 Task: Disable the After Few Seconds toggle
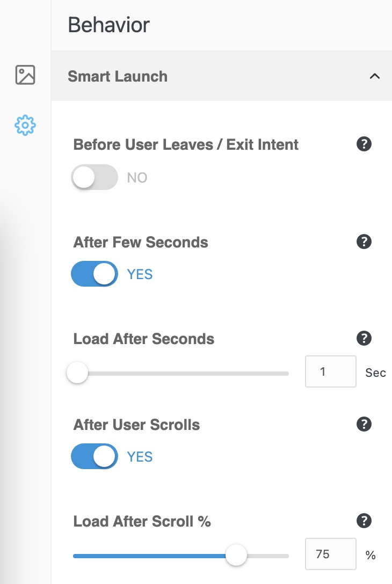point(95,274)
